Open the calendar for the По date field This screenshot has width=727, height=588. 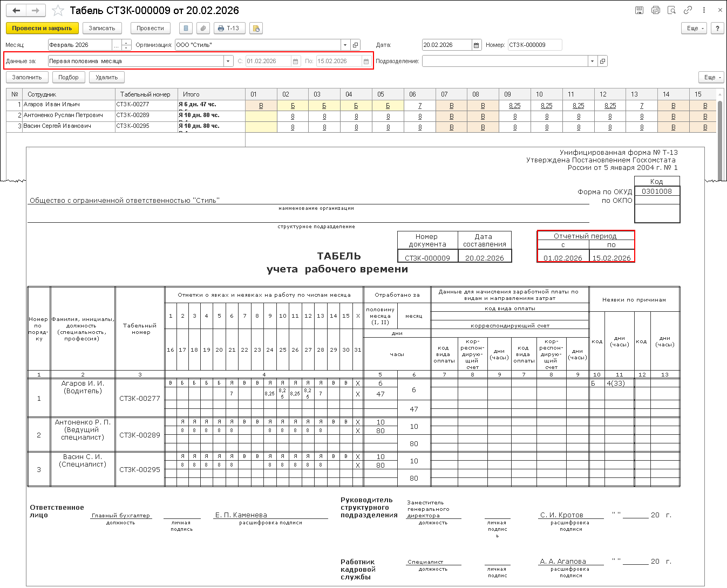pyautogui.click(x=366, y=61)
